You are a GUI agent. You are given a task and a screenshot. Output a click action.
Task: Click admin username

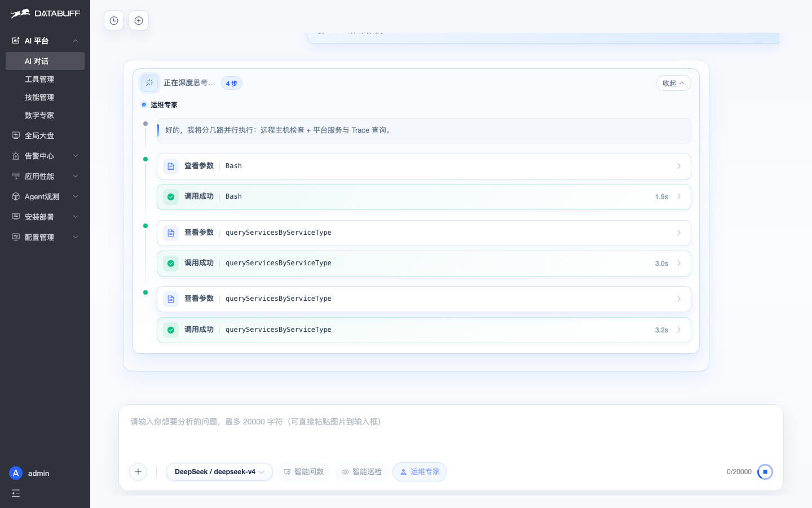39,473
